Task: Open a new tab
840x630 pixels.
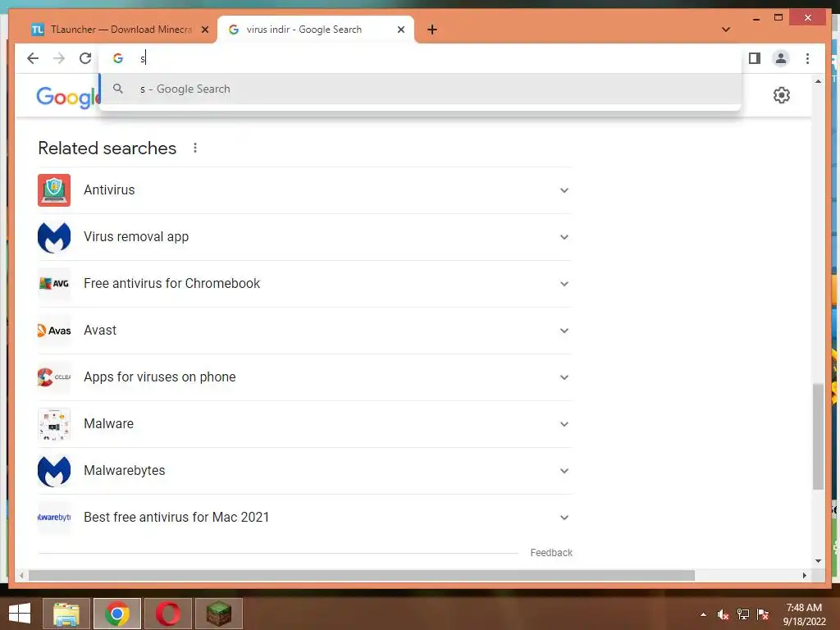Action: tap(432, 30)
